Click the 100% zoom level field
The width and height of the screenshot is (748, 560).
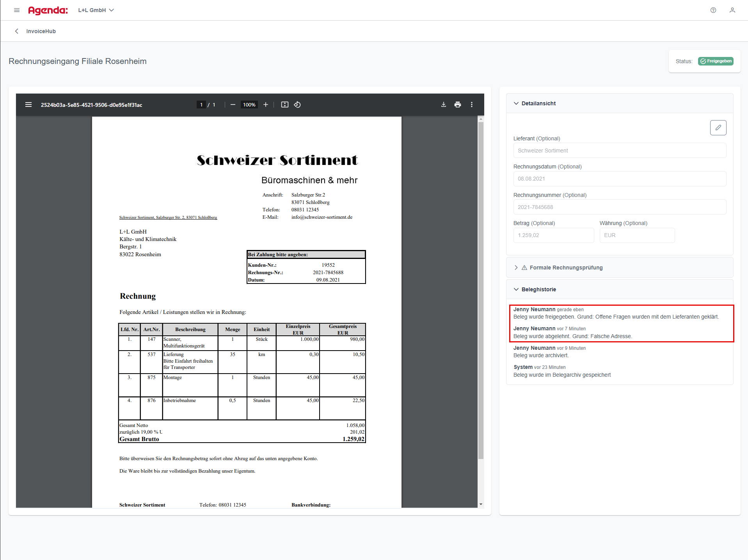coord(249,105)
